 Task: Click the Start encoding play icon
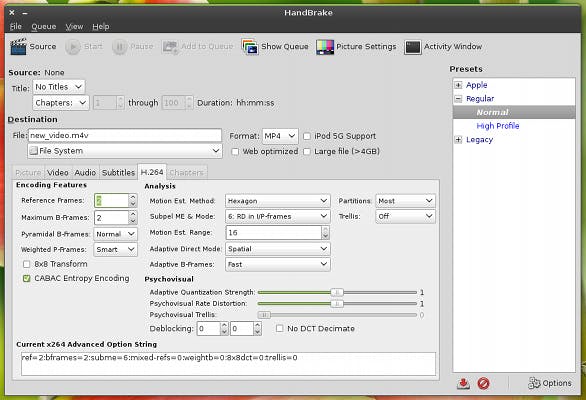point(73,47)
